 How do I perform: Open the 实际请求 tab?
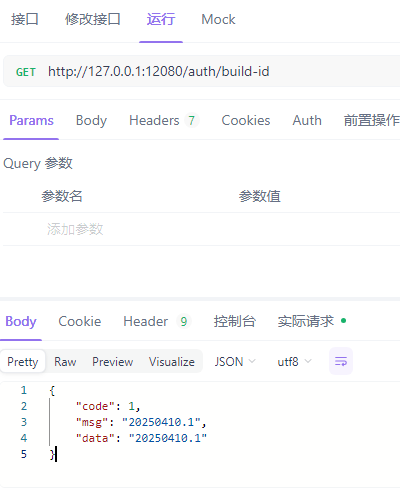(x=312, y=322)
